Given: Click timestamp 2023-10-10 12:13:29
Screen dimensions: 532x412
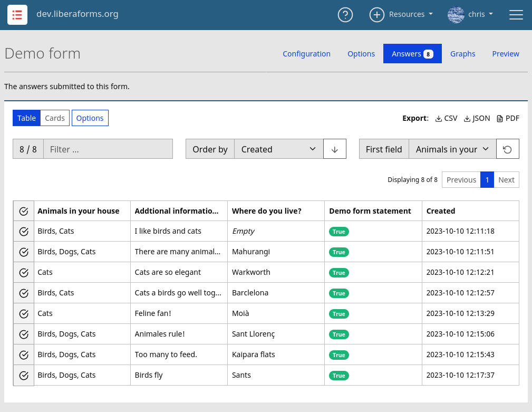Looking at the screenshot, I should [x=460, y=313].
